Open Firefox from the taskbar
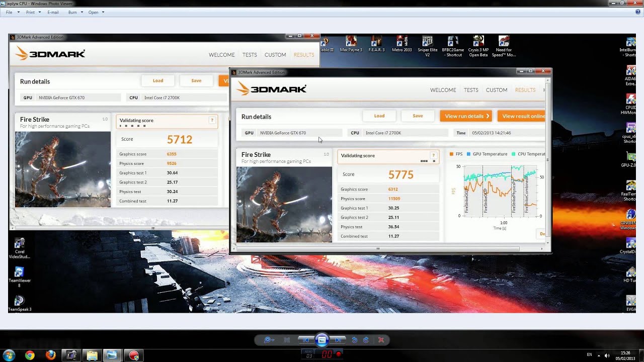 [50, 355]
